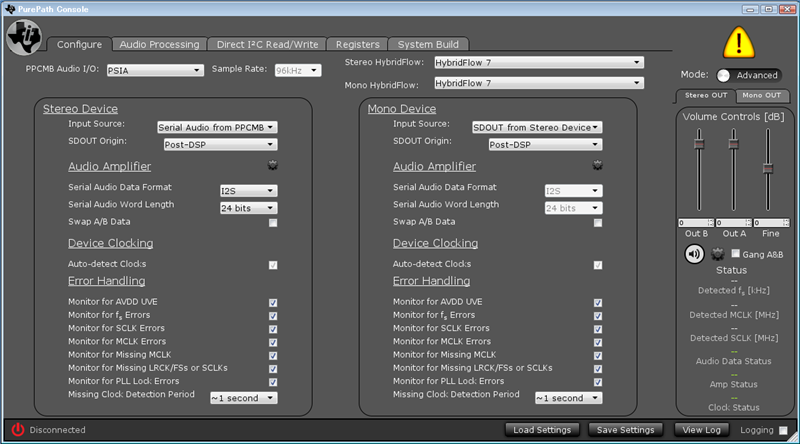Screen dimensions: 800x444
Task: Click the red power Disconnected icon
Action: click(x=18, y=430)
